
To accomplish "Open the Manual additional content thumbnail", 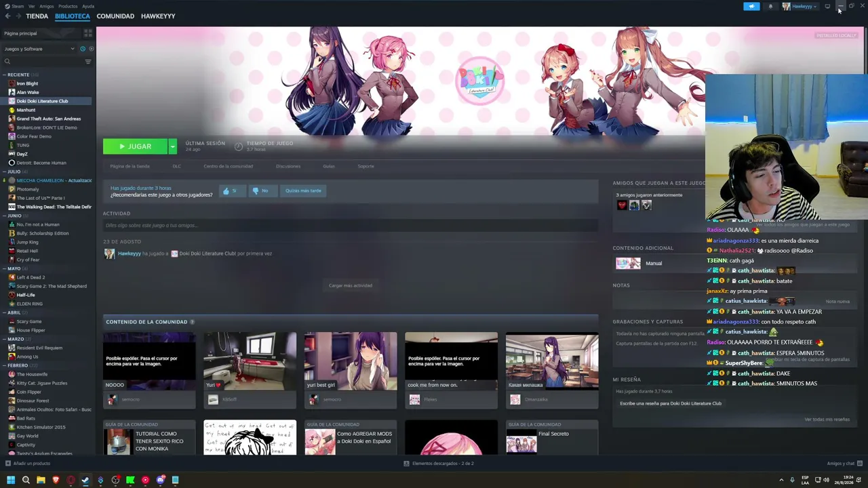I will click(628, 263).
